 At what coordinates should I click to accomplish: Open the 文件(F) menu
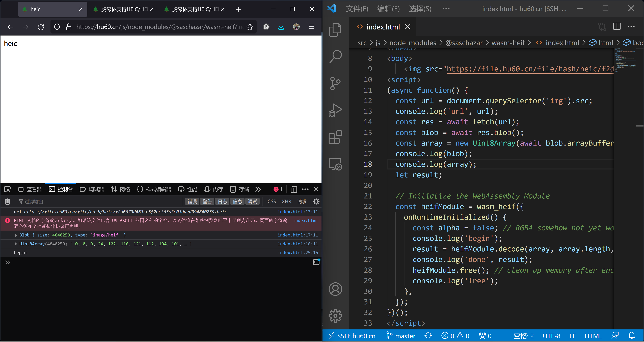(357, 9)
